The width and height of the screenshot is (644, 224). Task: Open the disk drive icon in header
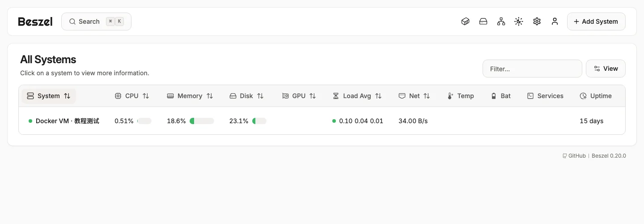483,22
